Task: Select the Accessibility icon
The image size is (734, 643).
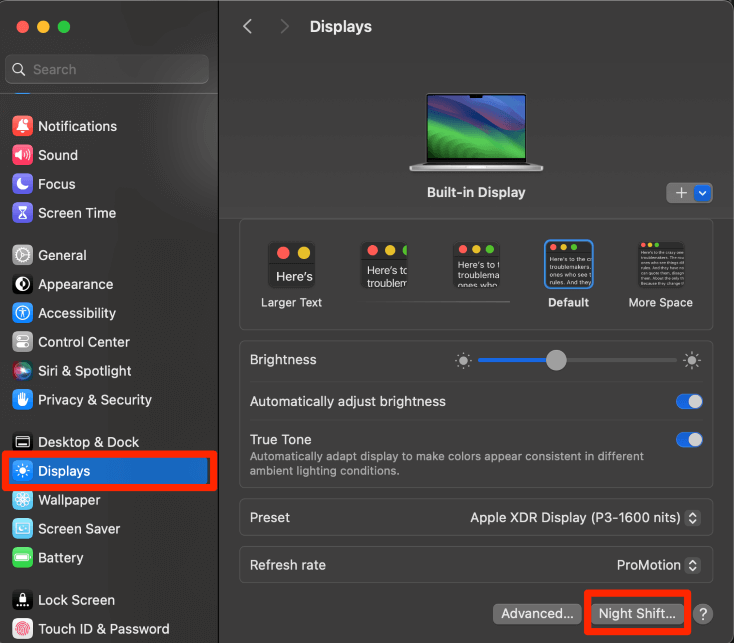Action: click(x=22, y=313)
